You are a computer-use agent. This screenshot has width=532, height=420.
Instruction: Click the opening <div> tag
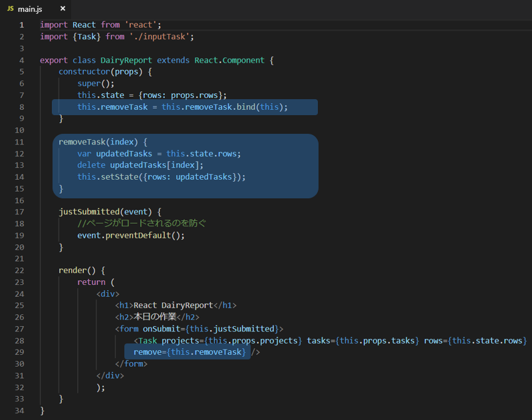(x=108, y=294)
